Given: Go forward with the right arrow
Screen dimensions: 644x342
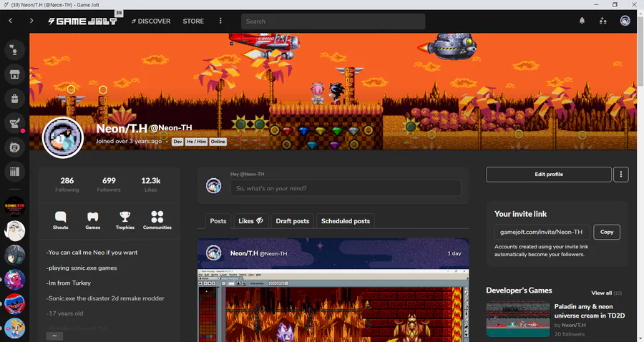Looking at the screenshot, I should tap(31, 21).
